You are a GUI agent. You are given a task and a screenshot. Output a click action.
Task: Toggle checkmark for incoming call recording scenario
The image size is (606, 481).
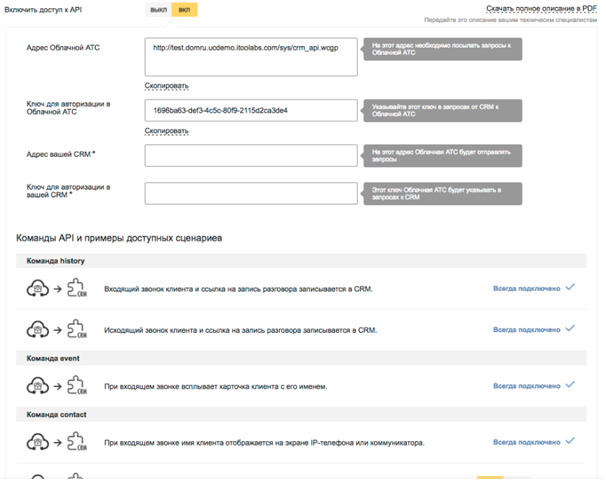coord(570,288)
